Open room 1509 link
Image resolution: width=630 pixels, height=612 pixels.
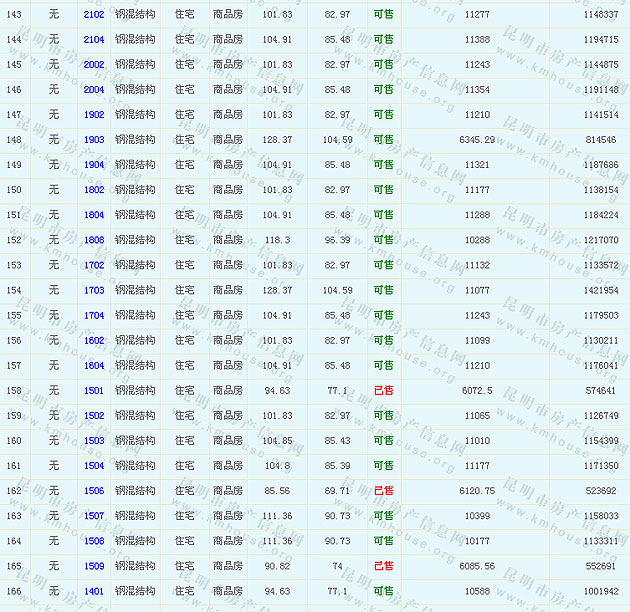(x=93, y=566)
